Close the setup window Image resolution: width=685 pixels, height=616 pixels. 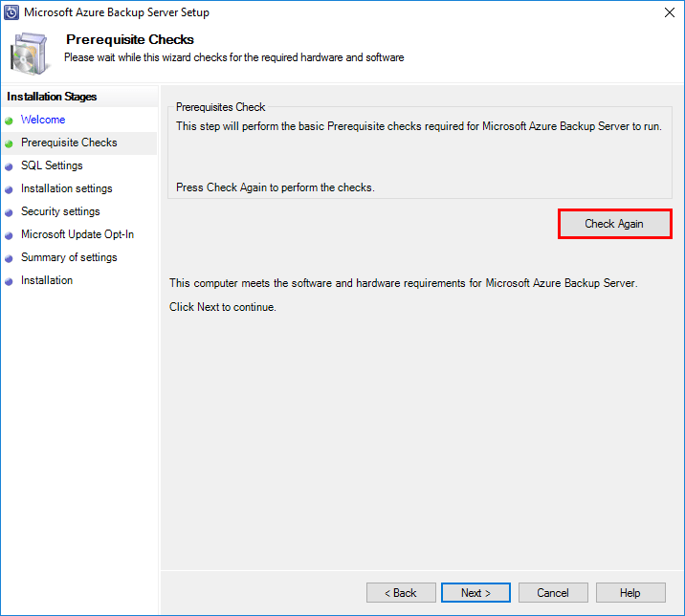tap(667, 13)
